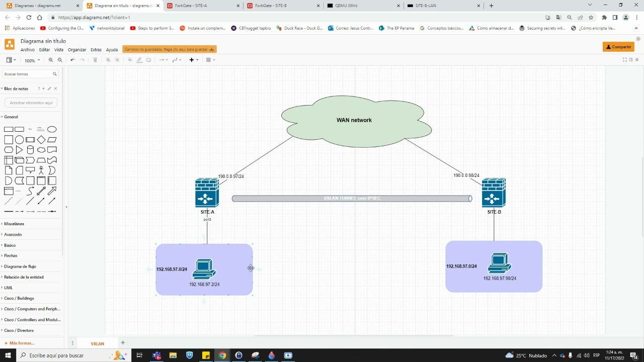Select the parallelogram shape in General palette

coord(52,140)
